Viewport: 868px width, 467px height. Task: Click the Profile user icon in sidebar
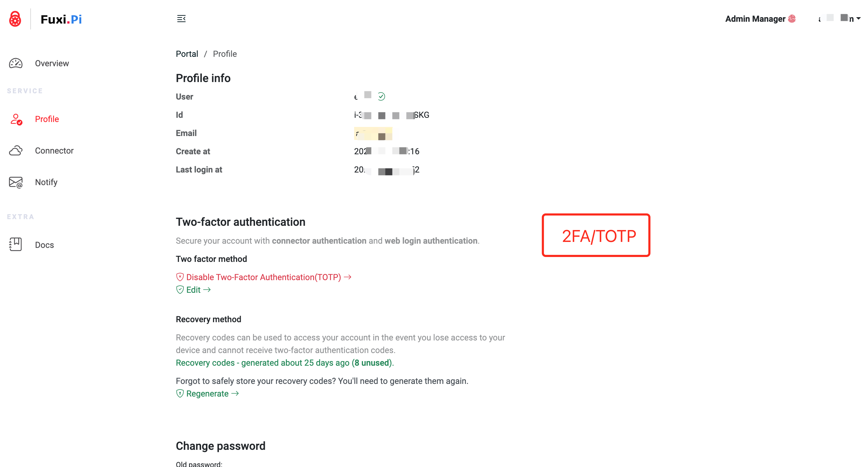pyautogui.click(x=16, y=119)
